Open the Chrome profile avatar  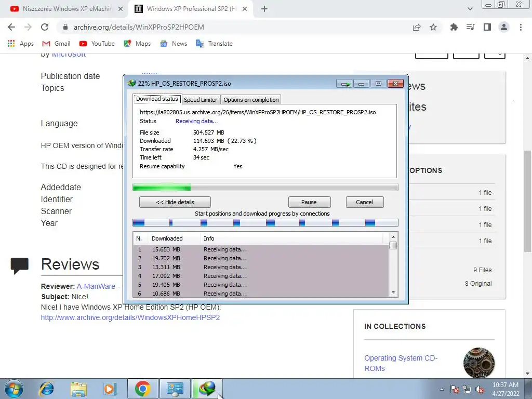pos(504,27)
